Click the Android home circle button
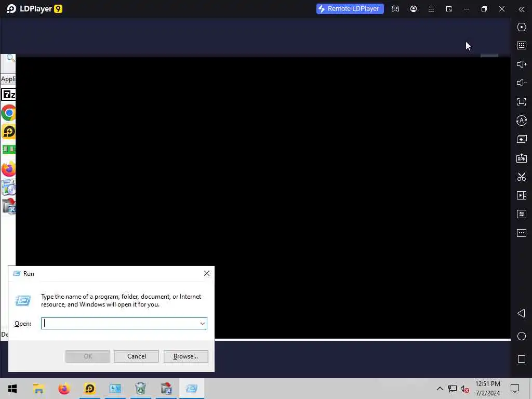Viewport: 532px width, 399px height. coord(522,336)
